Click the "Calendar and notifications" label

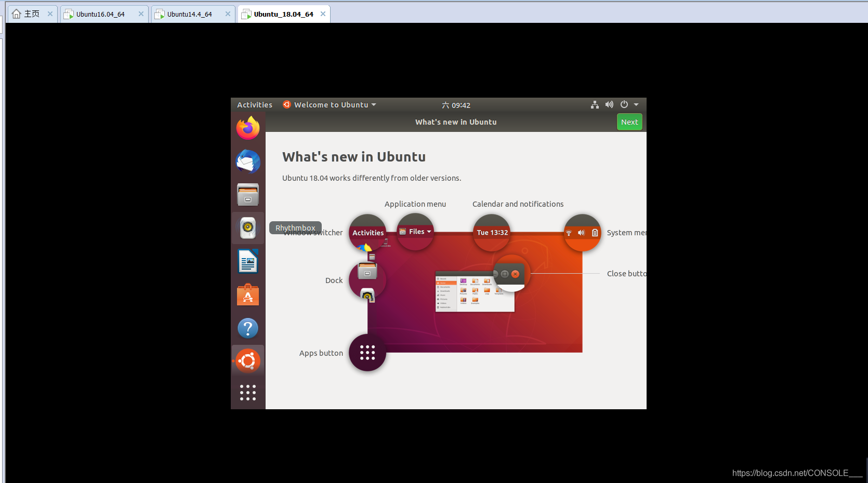518,204
